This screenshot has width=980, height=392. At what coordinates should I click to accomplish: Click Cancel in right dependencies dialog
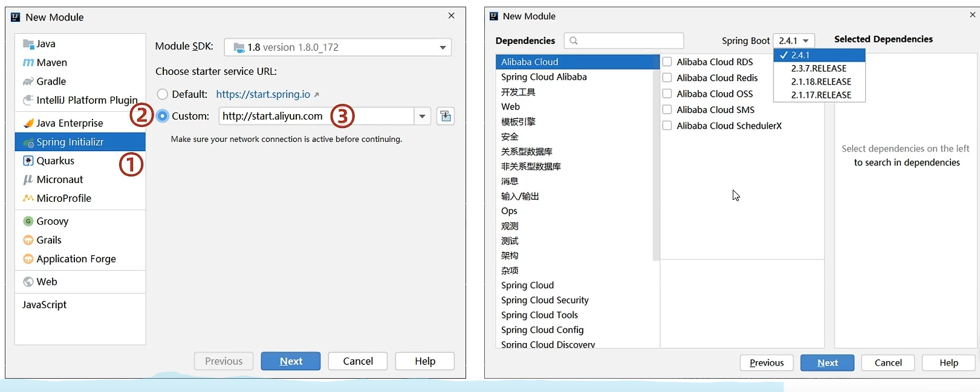888,363
